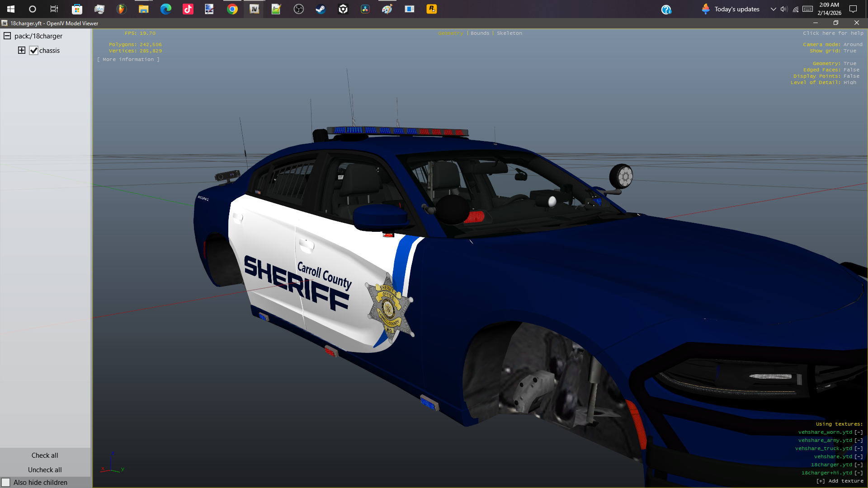Screen dimensions: 868x488
Task: Click Add texture option
Action: [x=840, y=481]
